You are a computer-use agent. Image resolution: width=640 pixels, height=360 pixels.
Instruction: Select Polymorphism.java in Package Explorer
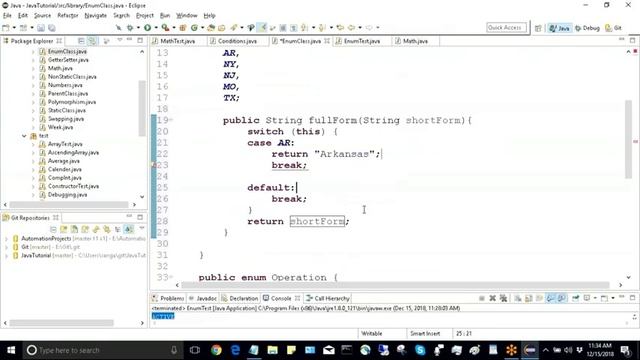(x=71, y=102)
